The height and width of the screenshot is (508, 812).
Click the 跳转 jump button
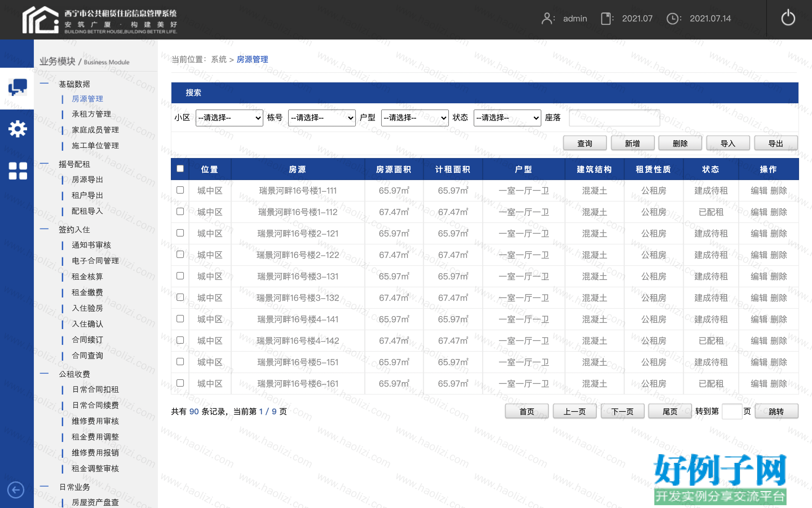point(776,411)
